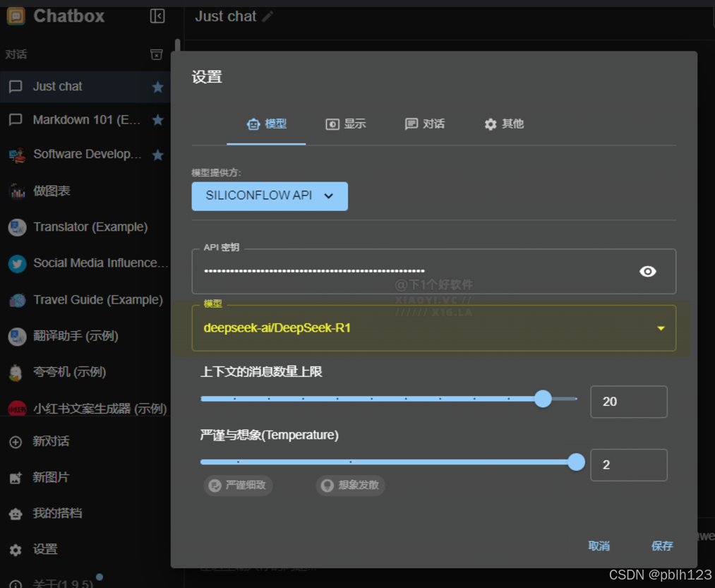Viewport: 715px width, 588px height.
Task: Select the 严谨细致 preset chip
Action: (238, 486)
